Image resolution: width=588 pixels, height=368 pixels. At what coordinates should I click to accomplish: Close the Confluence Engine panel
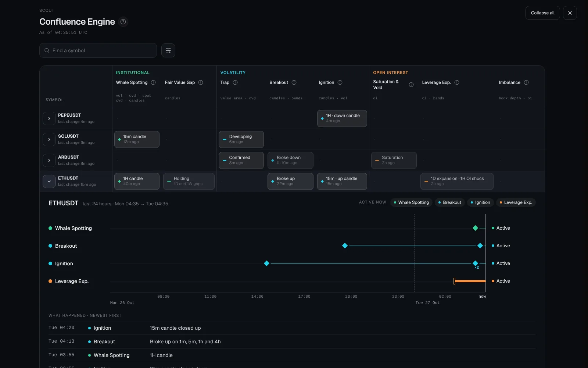[570, 13]
